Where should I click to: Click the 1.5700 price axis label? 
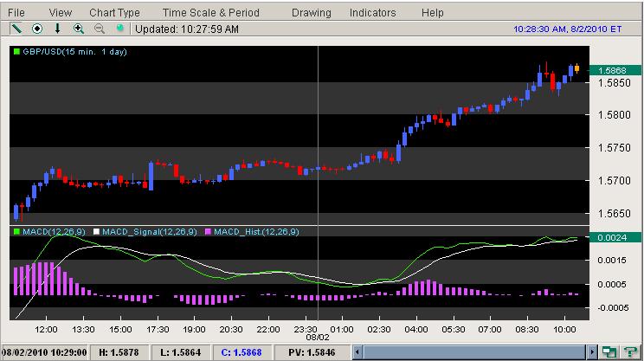tap(614, 181)
